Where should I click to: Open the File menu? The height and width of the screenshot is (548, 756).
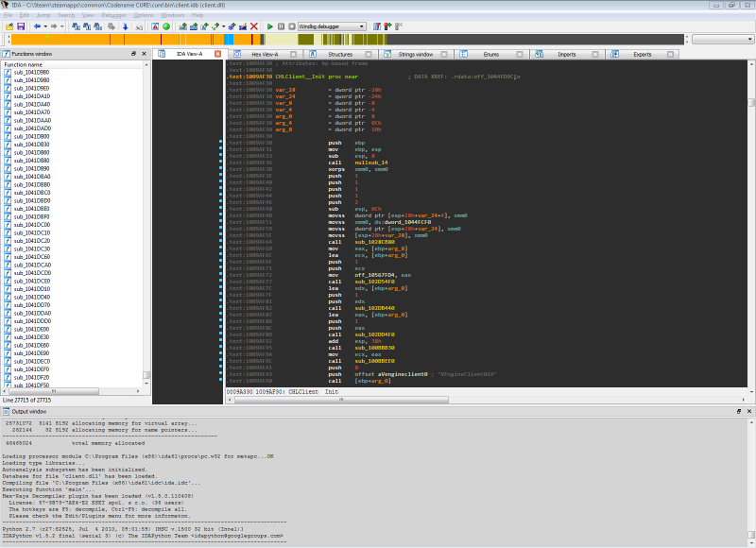point(9,15)
